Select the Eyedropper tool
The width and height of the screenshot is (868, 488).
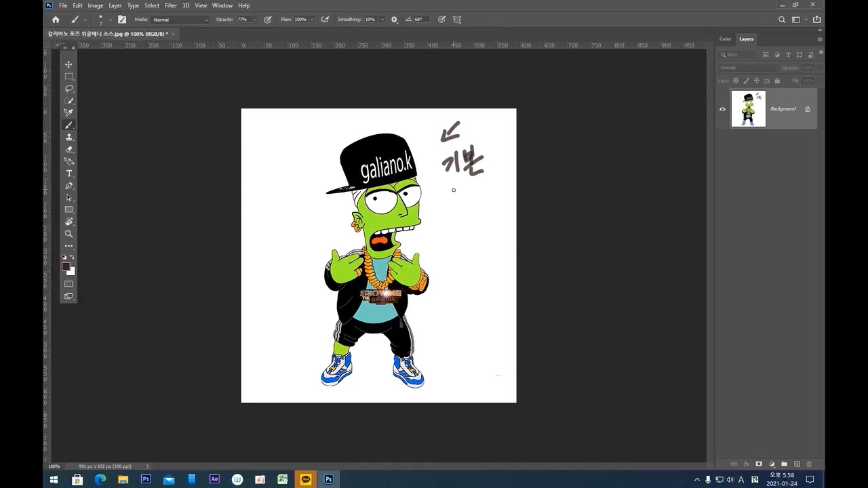click(68, 113)
